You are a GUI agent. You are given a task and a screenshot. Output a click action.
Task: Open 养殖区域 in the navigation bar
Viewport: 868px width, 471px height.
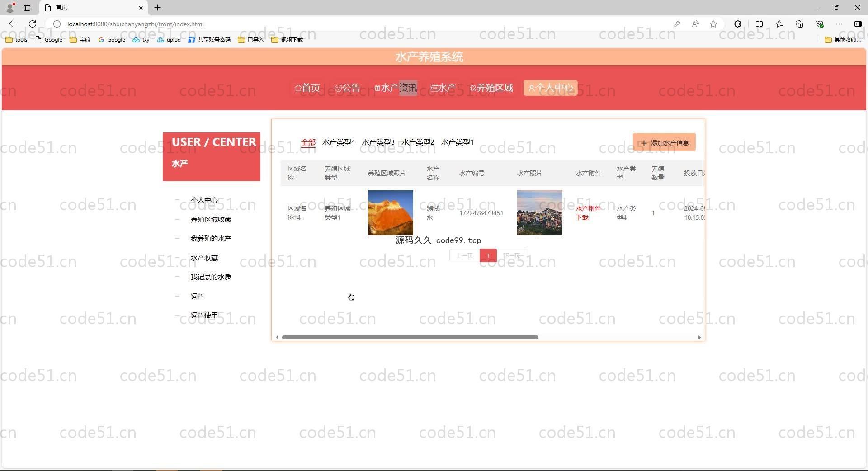pyautogui.click(x=492, y=88)
